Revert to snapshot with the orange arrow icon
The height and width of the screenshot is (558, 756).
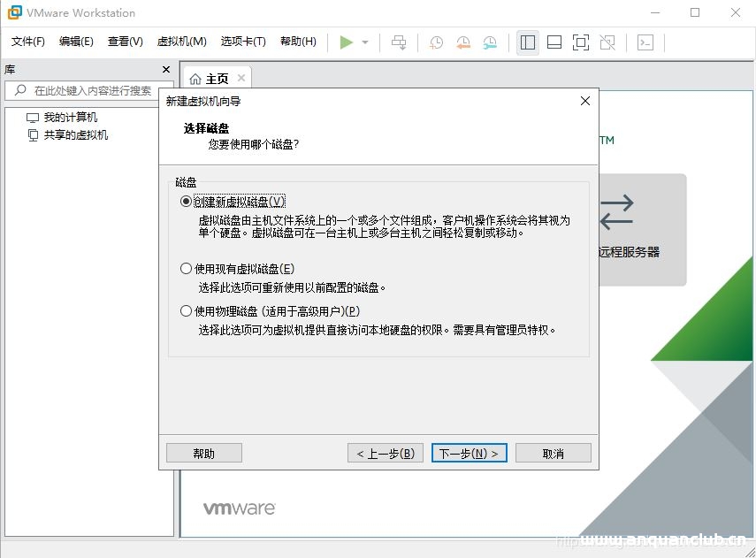pos(462,42)
